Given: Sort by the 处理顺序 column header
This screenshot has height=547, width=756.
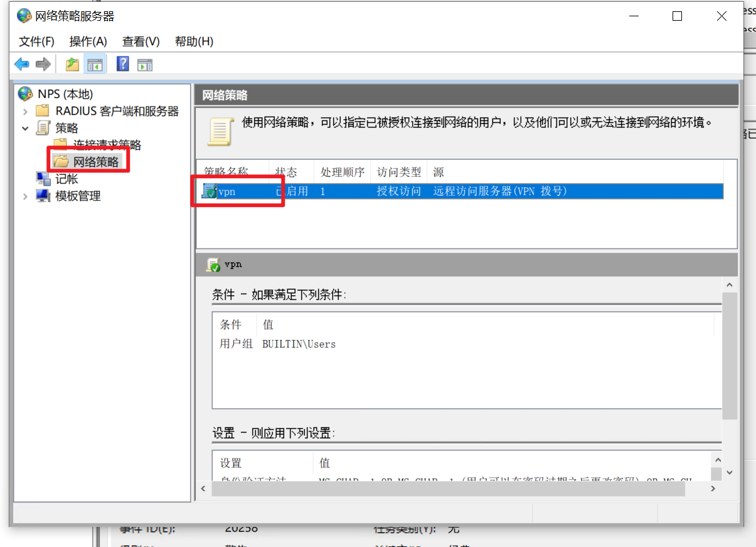Looking at the screenshot, I should [x=342, y=173].
